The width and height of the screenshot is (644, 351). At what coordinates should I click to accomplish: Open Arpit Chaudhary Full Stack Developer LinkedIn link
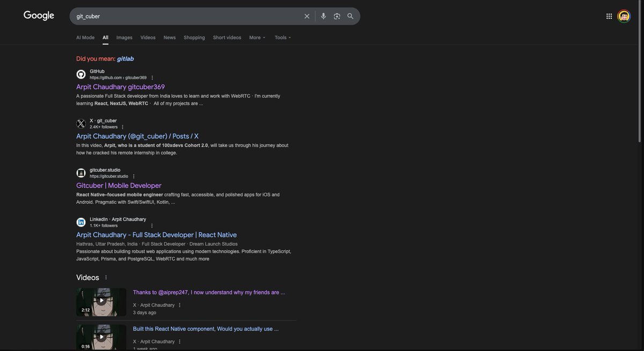pos(157,235)
